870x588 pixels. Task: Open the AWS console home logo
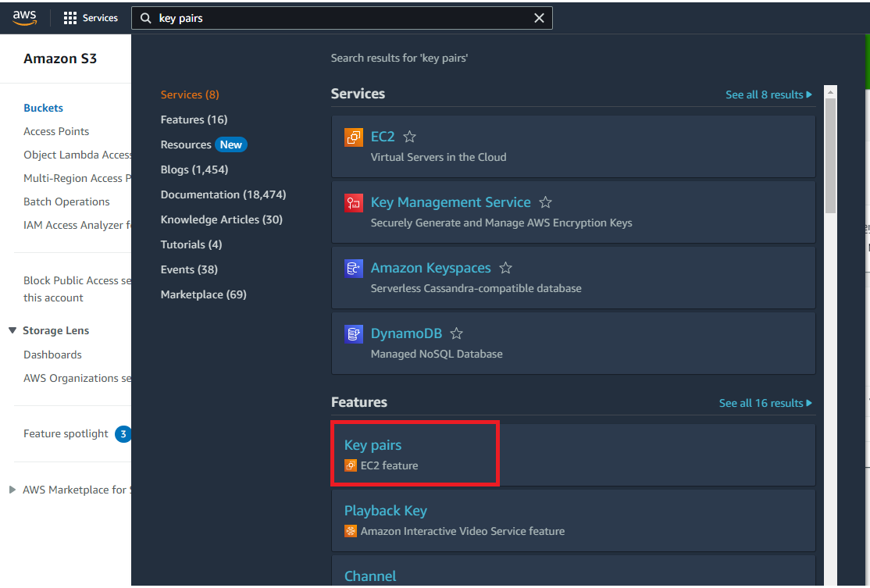click(24, 17)
